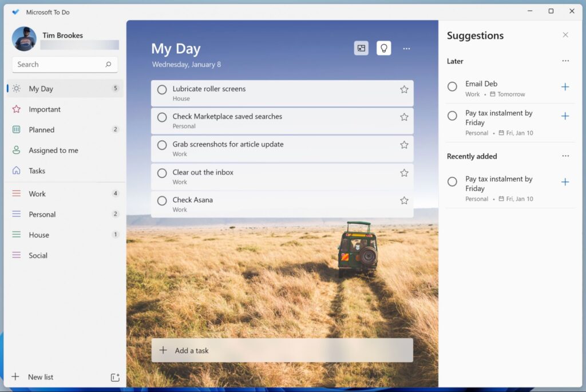Open Grab screenshots for article update details
586x392 pixels.
(x=282, y=148)
